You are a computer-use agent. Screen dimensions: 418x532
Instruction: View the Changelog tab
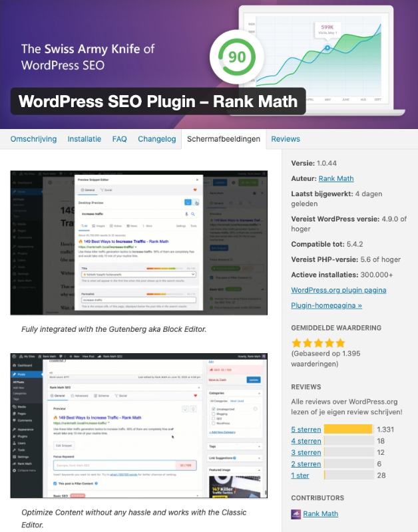pyautogui.click(x=157, y=139)
